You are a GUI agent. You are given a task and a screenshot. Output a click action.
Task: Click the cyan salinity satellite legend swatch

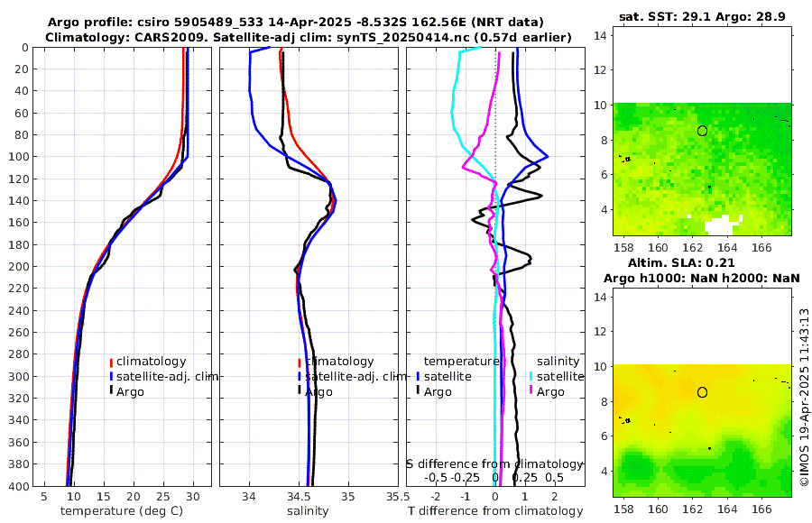pyautogui.click(x=531, y=377)
